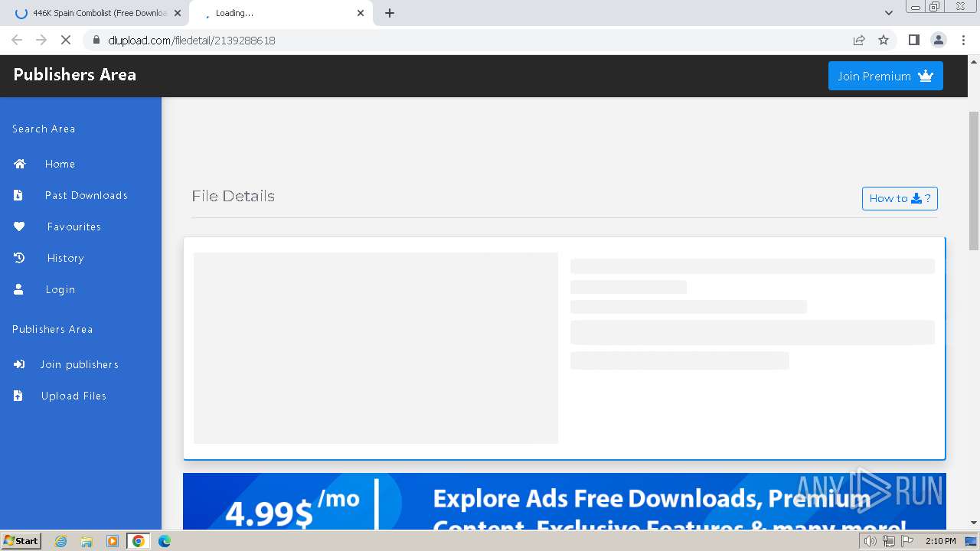
Task: Click the Upload Files document icon
Action: [18, 396]
